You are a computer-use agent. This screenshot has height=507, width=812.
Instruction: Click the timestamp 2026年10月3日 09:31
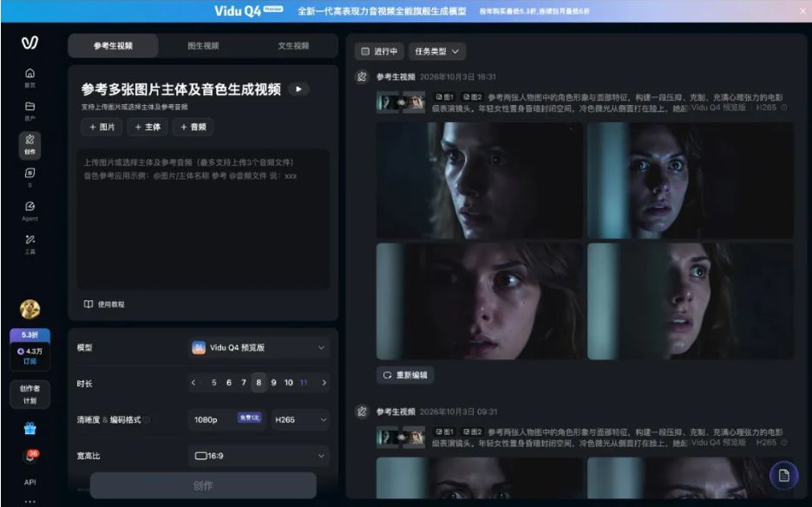coord(458,412)
